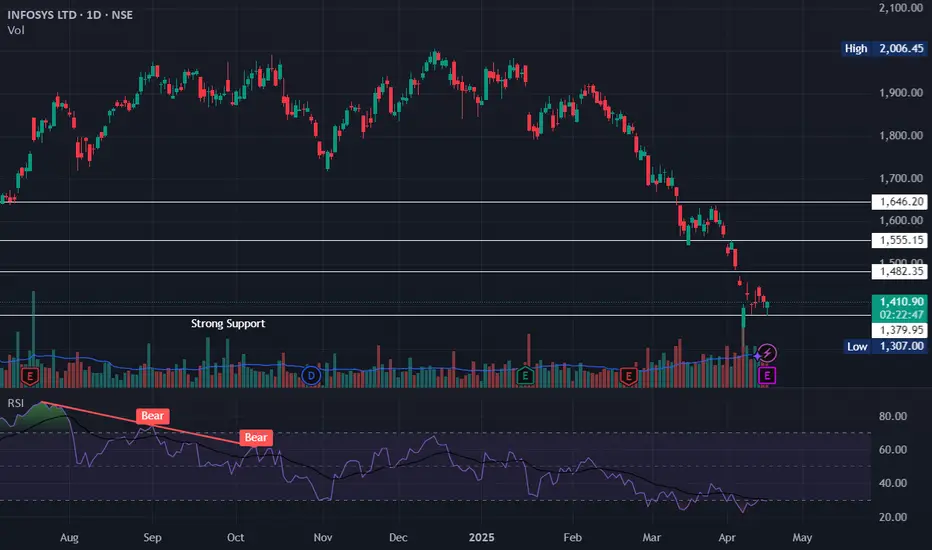Screen dimensions: 932x550
Task: Select the second Bear divergence label near October
Action: click(x=256, y=438)
